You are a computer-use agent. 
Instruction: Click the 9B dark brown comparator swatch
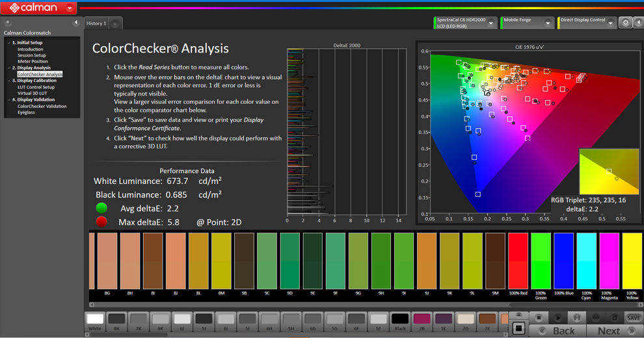point(244,261)
